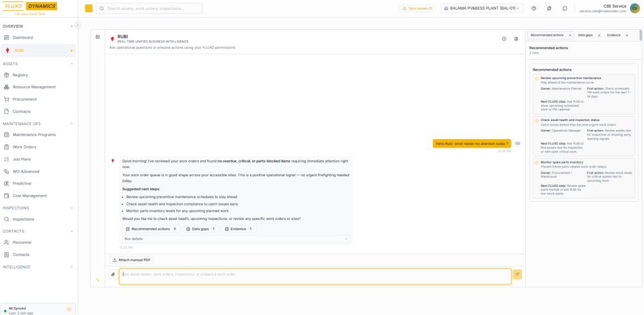Open Procurement via the cart icon
This screenshot has width=644, height=315.
point(7,99)
